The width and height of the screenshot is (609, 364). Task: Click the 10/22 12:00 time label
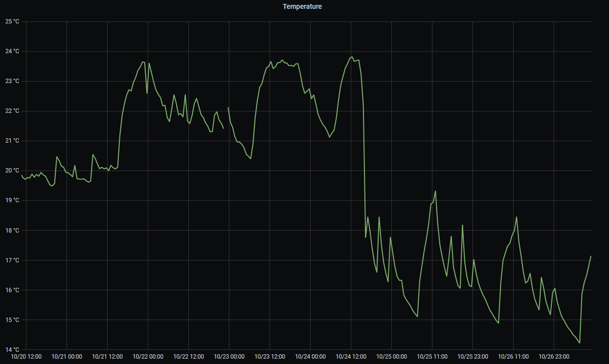click(188, 357)
